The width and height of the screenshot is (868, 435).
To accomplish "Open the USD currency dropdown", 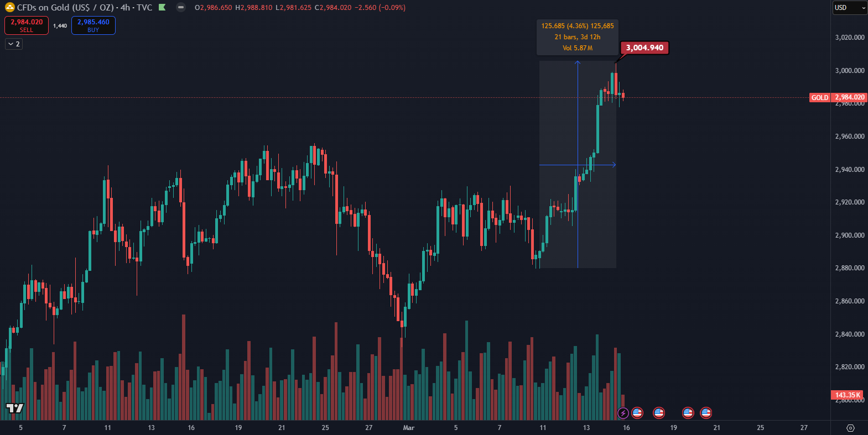I will pyautogui.click(x=850, y=8).
